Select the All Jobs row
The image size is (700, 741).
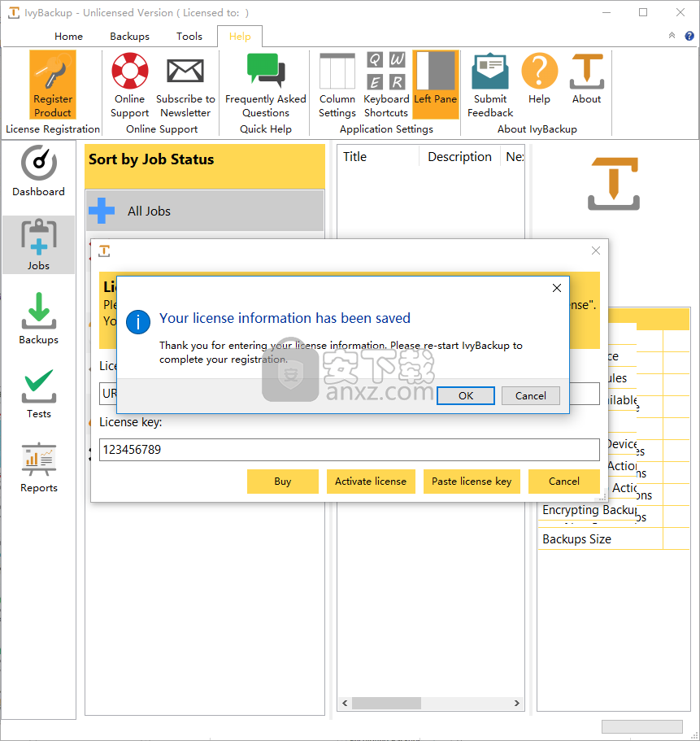(205, 211)
